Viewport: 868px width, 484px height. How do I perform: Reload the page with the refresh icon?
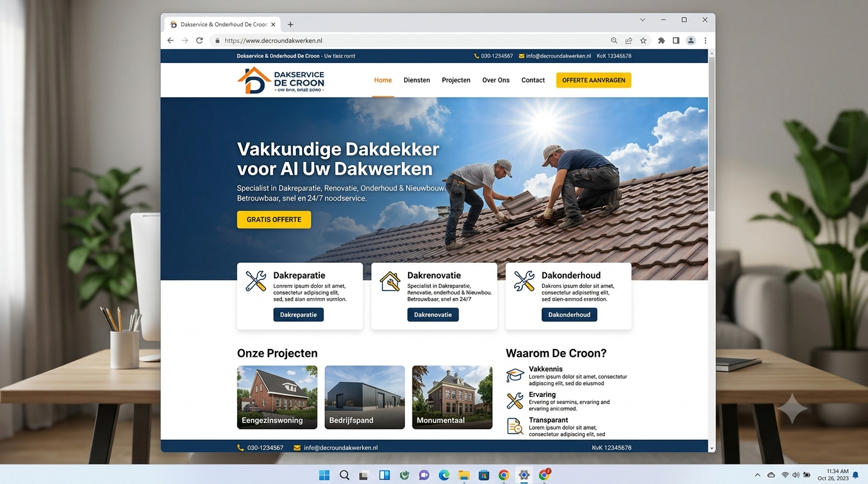click(x=199, y=40)
